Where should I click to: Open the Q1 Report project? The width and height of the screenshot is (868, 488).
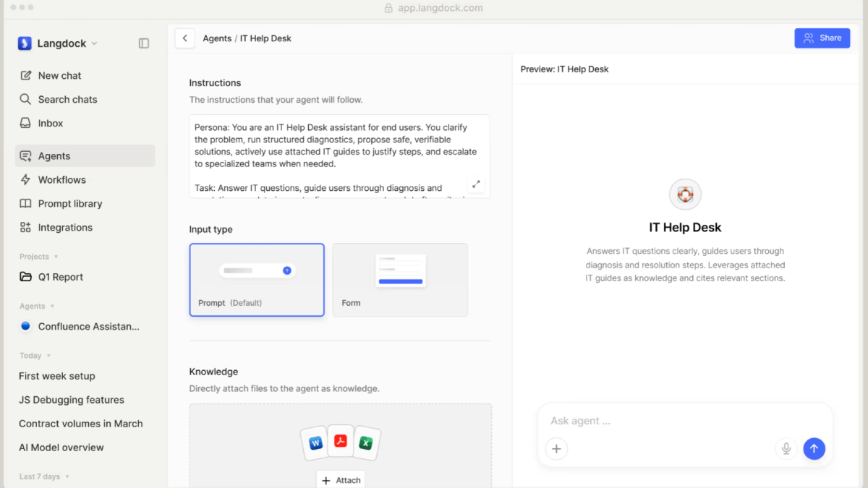pos(85,277)
